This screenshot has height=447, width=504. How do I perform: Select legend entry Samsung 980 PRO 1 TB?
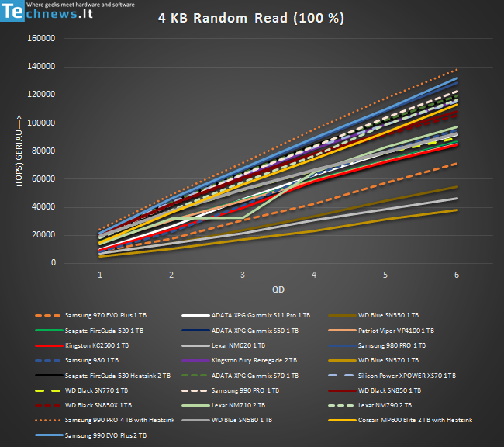pos(378,345)
